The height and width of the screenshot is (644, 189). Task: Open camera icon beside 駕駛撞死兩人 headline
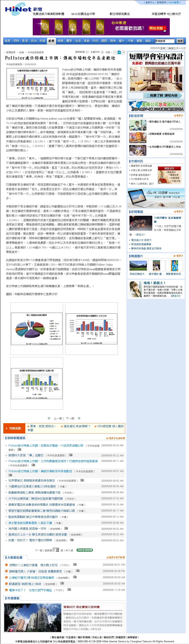[78, 571]
